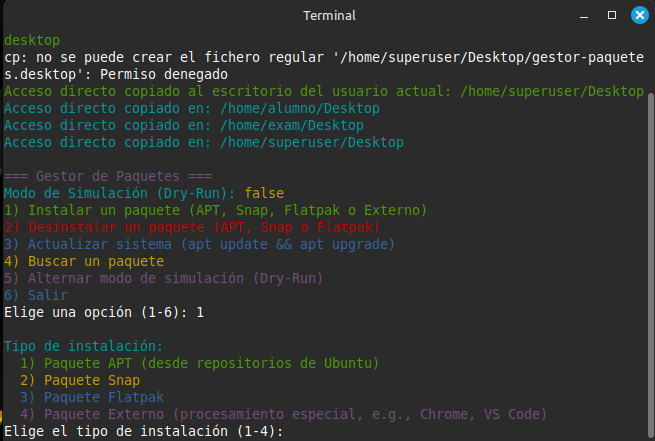Click the 'Paquete Snap' installation option
Image resolution: width=655 pixels, height=441 pixels.
point(80,380)
